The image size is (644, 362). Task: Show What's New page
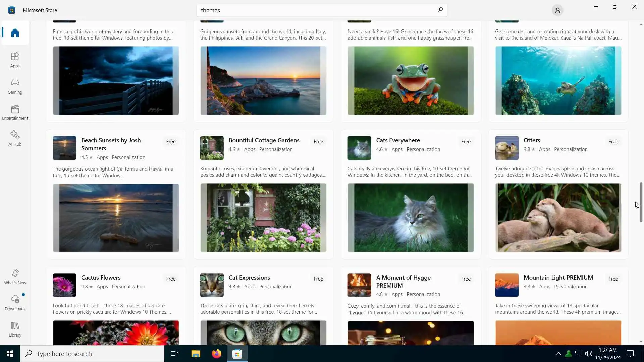pos(15,277)
